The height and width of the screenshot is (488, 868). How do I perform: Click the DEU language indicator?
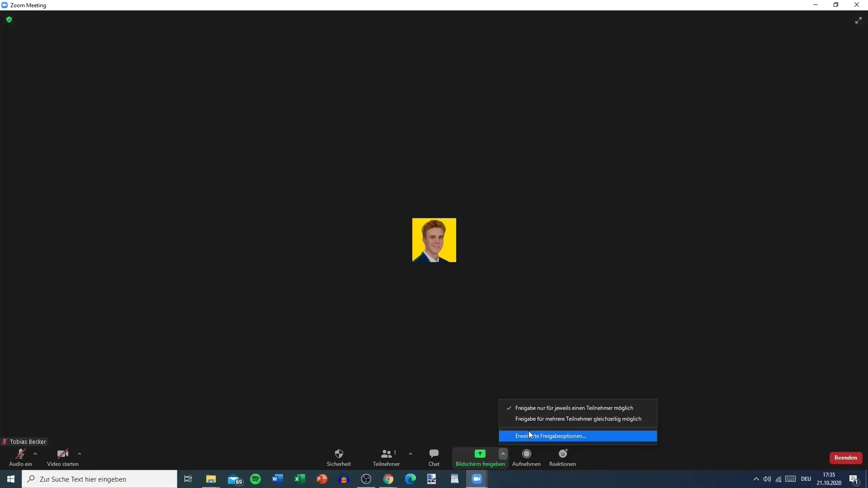(806, 479)
